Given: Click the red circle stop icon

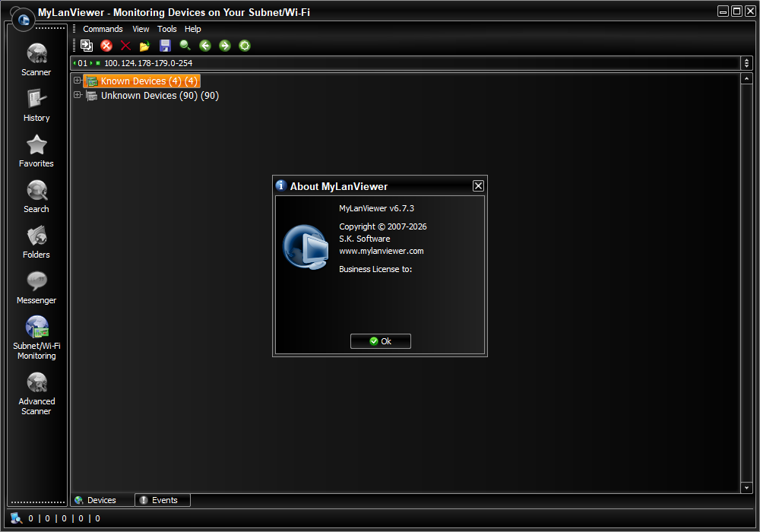Looking at the screenshot, I should pyautogui.click(x=106, y=46).
